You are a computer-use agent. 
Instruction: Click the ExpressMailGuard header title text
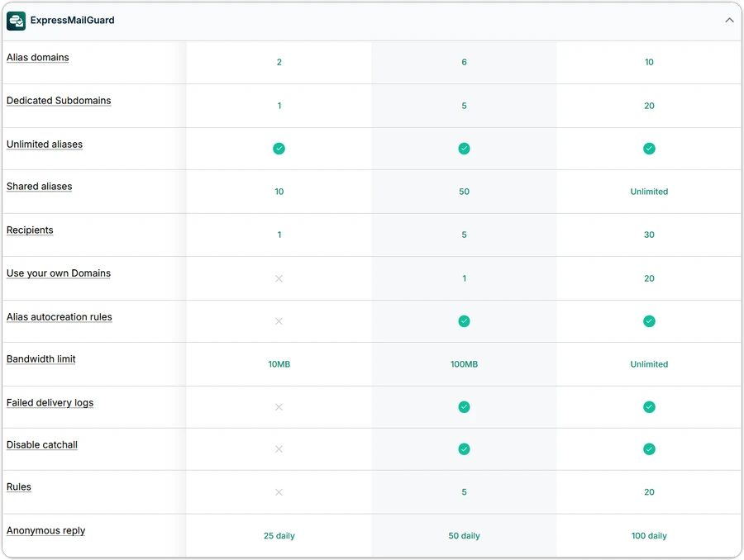coord(73,21)
